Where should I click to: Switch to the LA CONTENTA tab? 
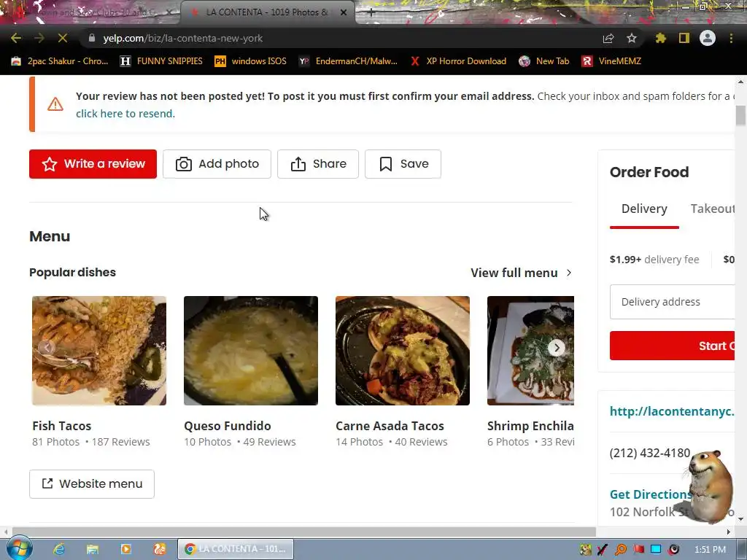(x=267, y=12)
